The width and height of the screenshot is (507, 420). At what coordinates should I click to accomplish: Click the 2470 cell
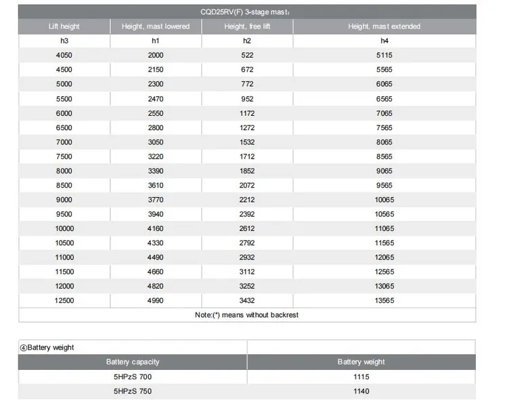[x=156, y=99]
